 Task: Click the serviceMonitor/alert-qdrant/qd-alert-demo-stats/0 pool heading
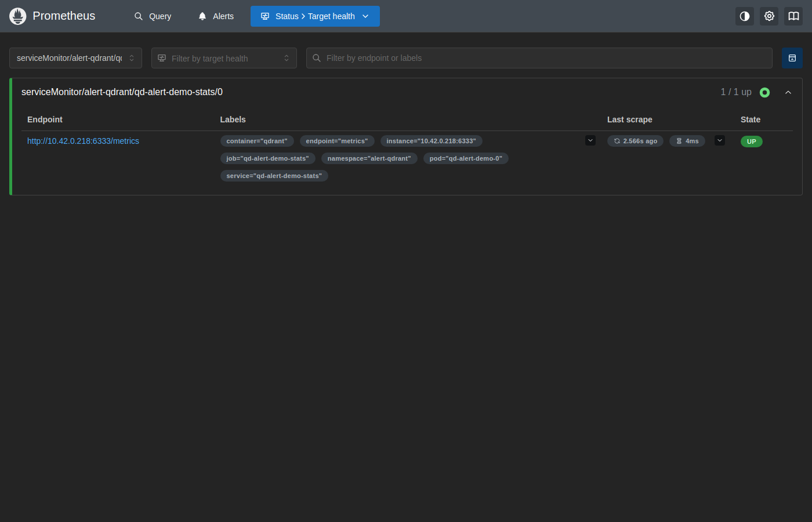[x=122, y=92]
